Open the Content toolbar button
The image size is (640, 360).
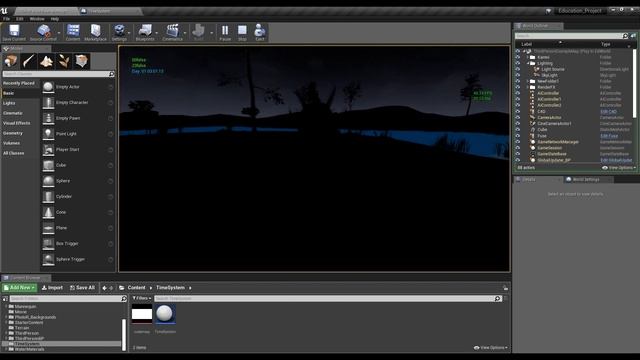pyautogui.click(x=73, y=32)
